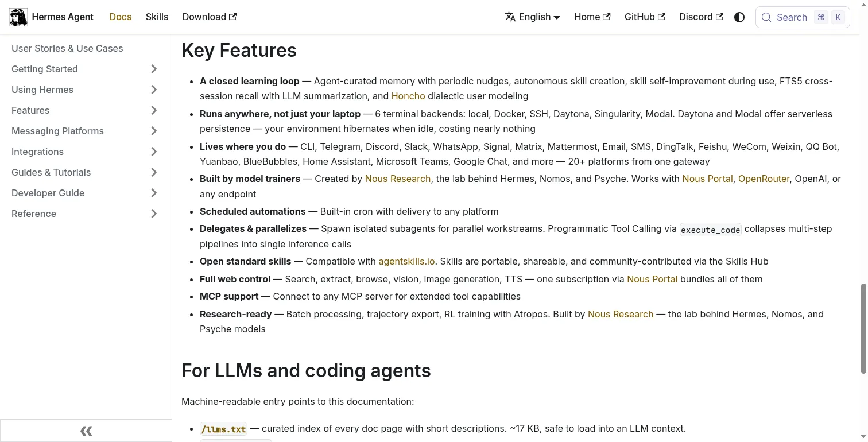Image resolution: width=868 pixels, height=442 pixels.
Task: Follow Nous Research link in Research-ready bullet
Action: click(621, 315)
